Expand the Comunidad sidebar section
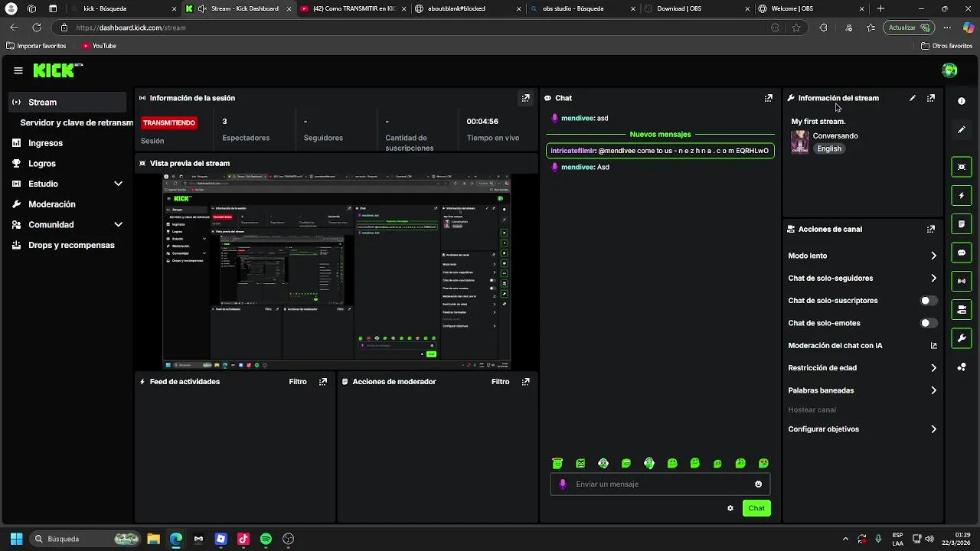The image size is (980, 551). coord(118,225)
